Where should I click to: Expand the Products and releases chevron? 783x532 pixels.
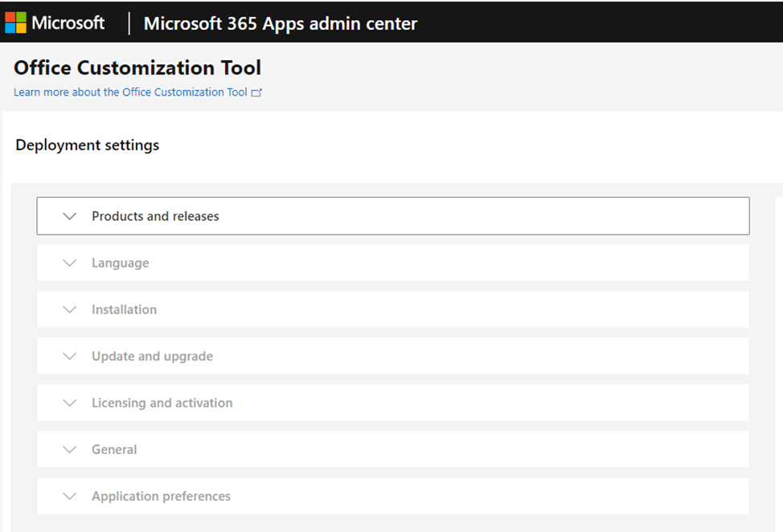tap(70, 216)
